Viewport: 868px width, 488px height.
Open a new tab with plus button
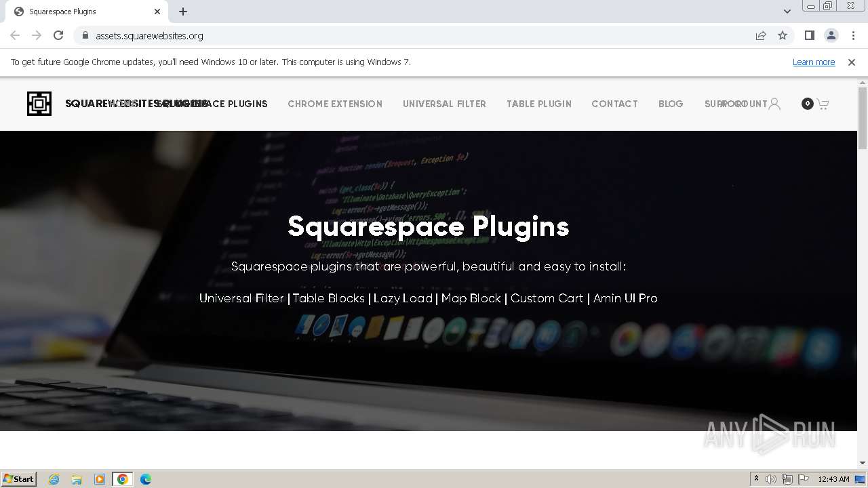[x=183, y=12]
